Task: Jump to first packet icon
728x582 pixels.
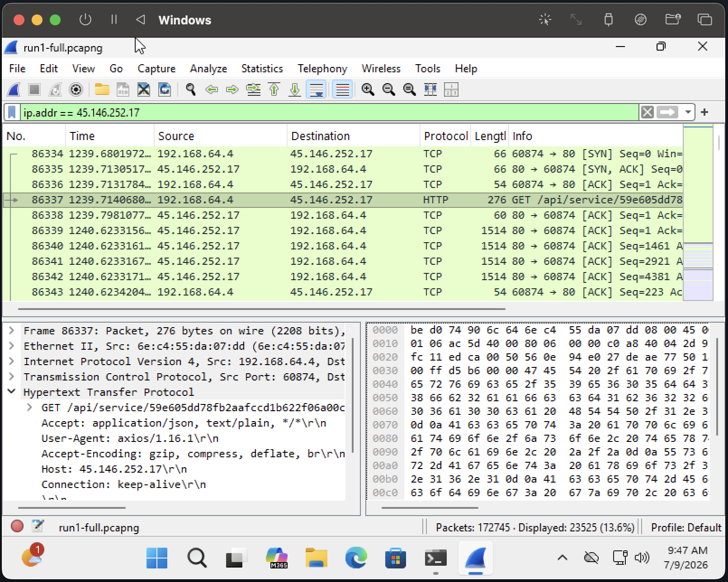Action: pyautogui.click(x=274, y=89)
